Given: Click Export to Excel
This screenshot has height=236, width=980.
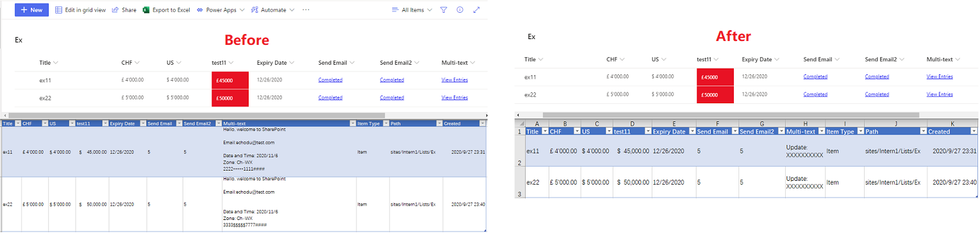Looking at the screenshot, I should (x=166, y=10).
